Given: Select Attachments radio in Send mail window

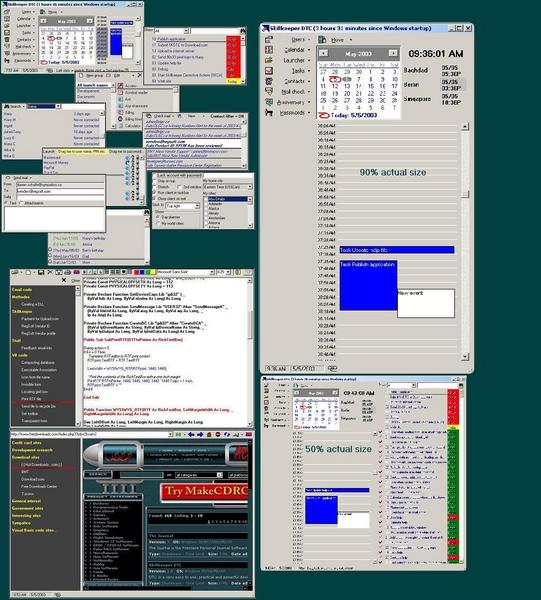Looking at the screenshot, I should click(x=21, y=203).
